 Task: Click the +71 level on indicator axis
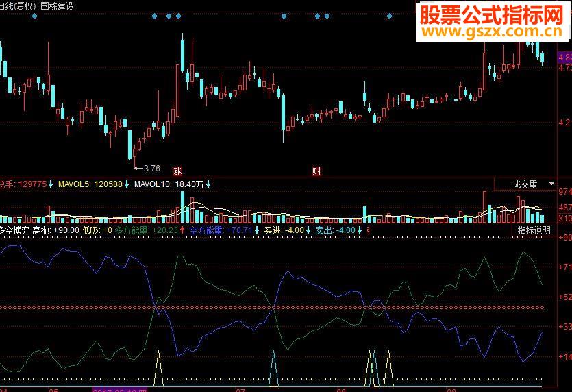[565, 267]
